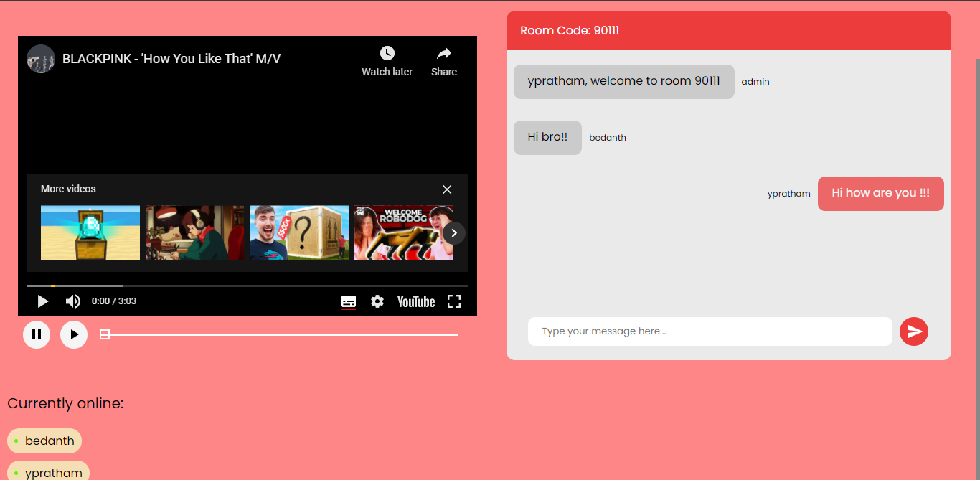Click the 'More videos' label
The width and height of the screenshot is (980, 480).
68,189
